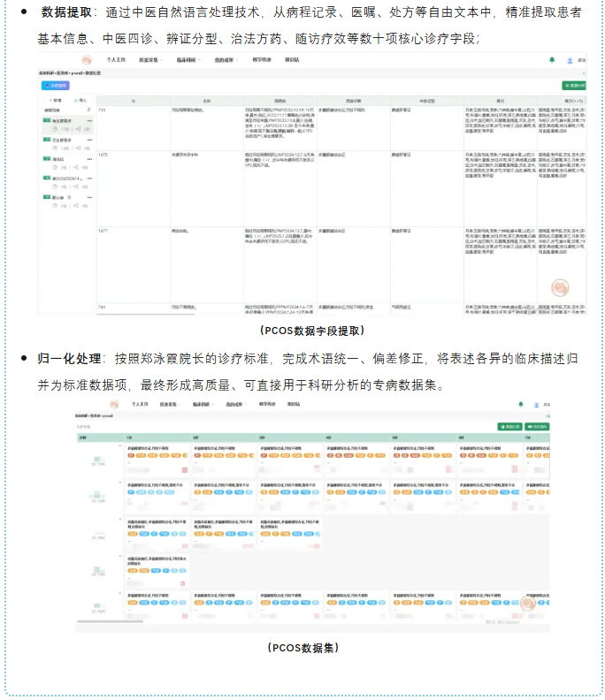Click the table cell with id 1677
605x700 pixels.
[134, 265]
